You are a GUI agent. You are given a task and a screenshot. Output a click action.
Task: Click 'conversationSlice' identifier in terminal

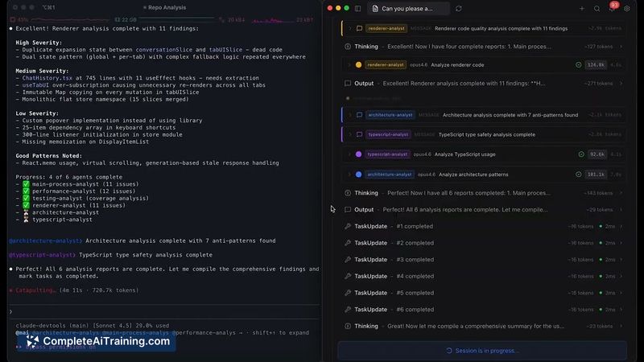(164, 50)
